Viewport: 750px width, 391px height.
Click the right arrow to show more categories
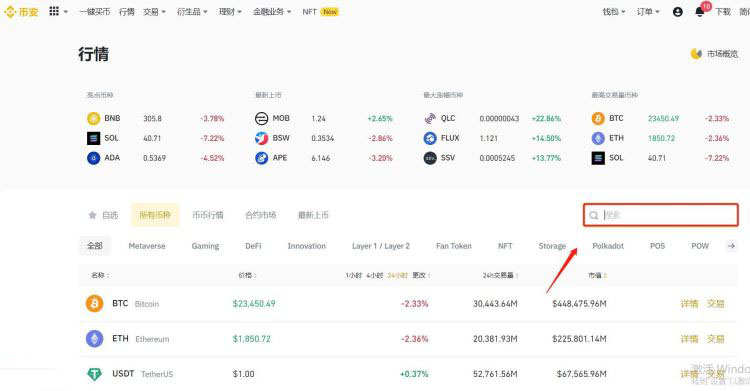(x=731, y=246)
